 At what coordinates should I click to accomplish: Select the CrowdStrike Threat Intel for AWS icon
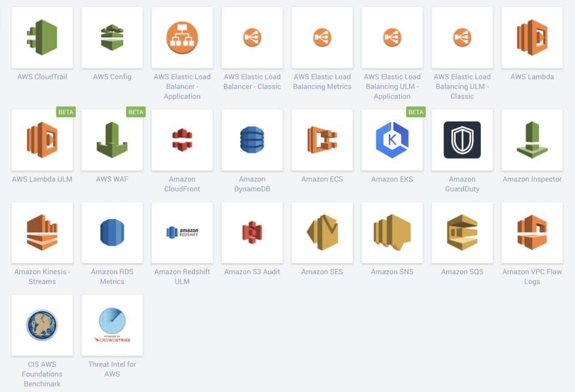point(112,326)
